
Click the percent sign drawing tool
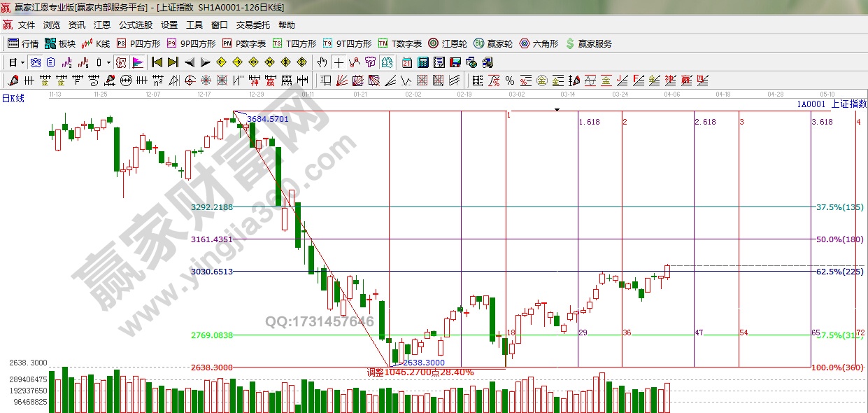509,80
